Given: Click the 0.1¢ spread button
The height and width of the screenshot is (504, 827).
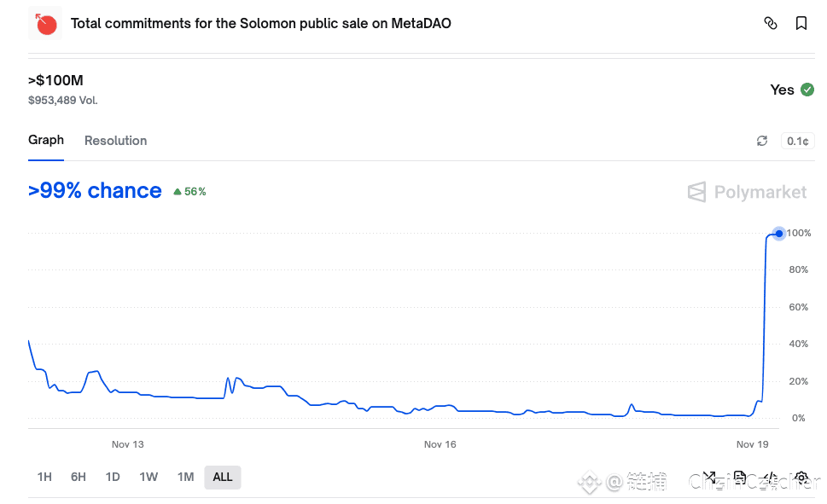Looking at the screenshot, I should (x=797, y=141).
